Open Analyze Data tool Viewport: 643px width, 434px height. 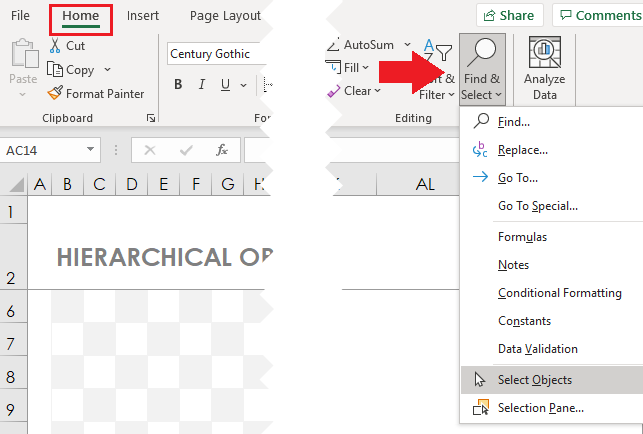(x=544, y=68)
